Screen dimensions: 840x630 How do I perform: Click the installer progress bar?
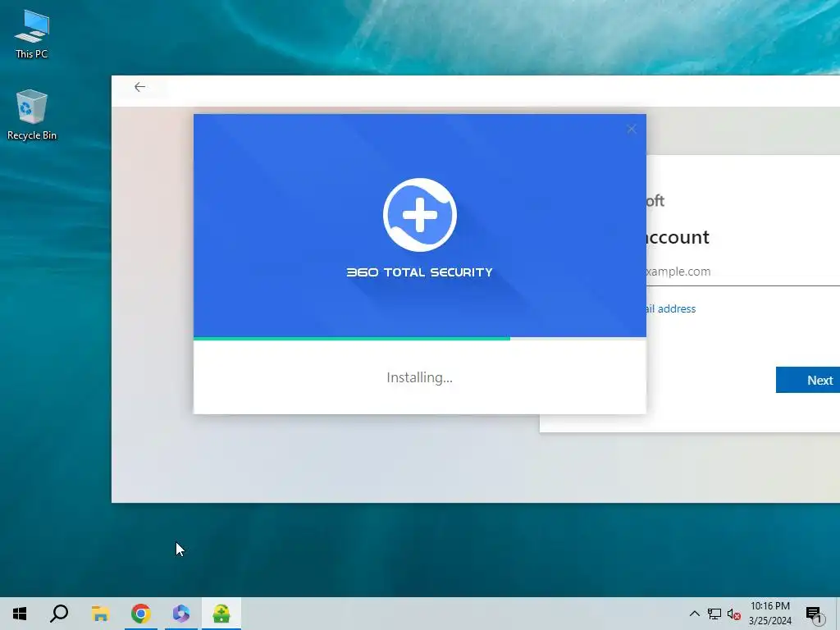(x=420, y=339)
